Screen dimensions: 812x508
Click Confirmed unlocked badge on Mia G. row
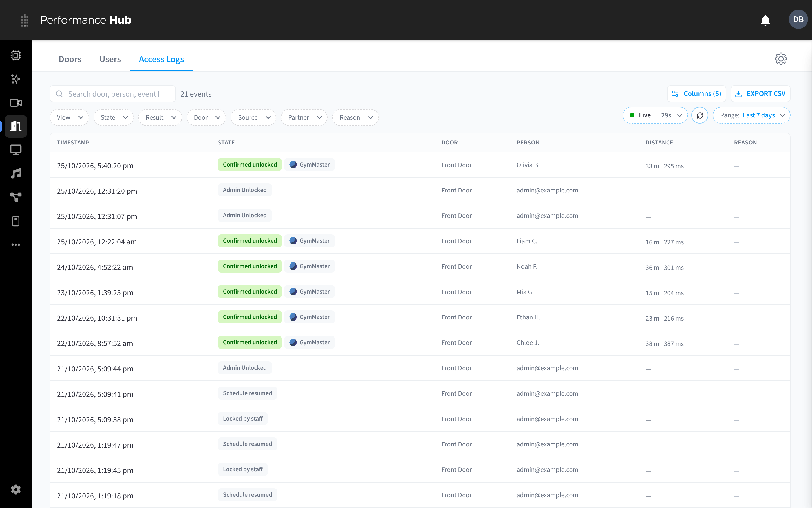[x=250, y=292]
